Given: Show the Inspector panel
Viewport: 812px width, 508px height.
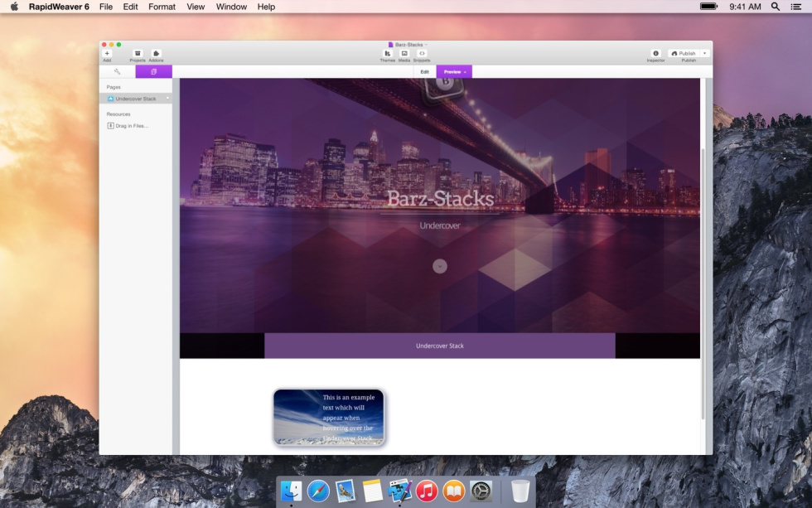Looking at the screenshot, I should coord(655,53).
